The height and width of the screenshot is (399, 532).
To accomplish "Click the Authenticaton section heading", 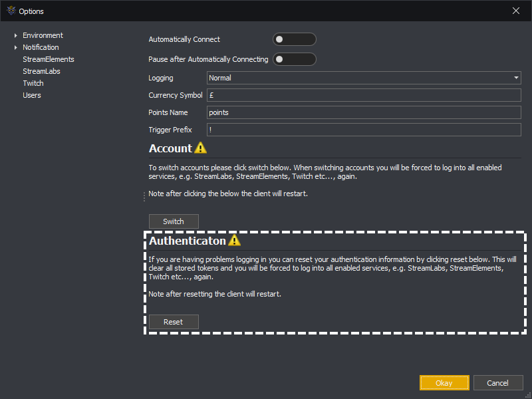I will tap(188, 241).
